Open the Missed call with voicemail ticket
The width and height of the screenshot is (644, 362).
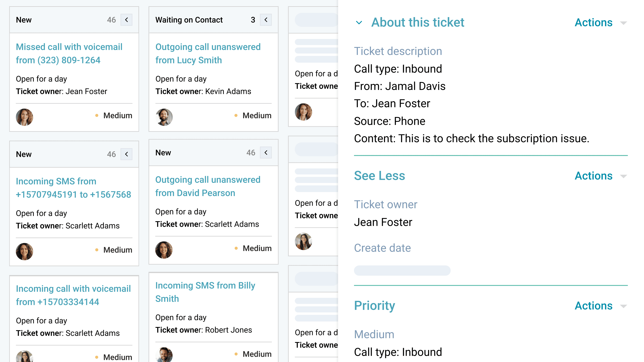point(69,53)
